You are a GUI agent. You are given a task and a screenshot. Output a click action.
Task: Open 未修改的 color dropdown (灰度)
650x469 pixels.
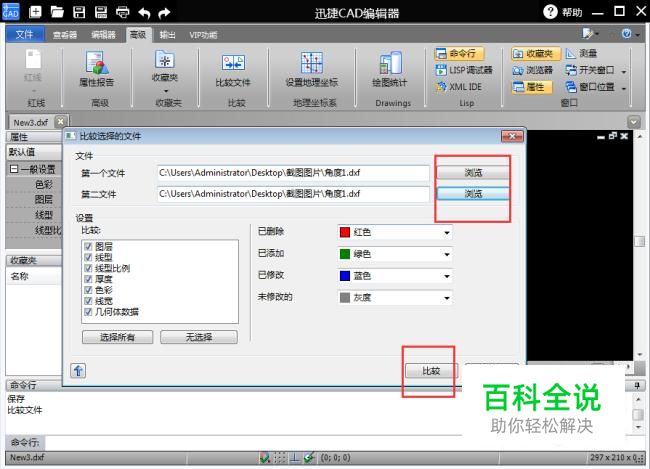pyautogui.click(x=395, y=297)
